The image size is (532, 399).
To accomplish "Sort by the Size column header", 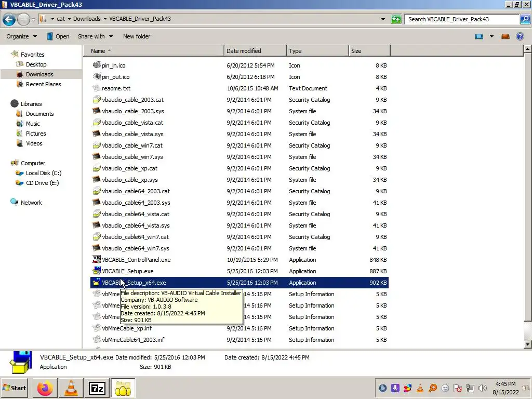I will (369, 51).
